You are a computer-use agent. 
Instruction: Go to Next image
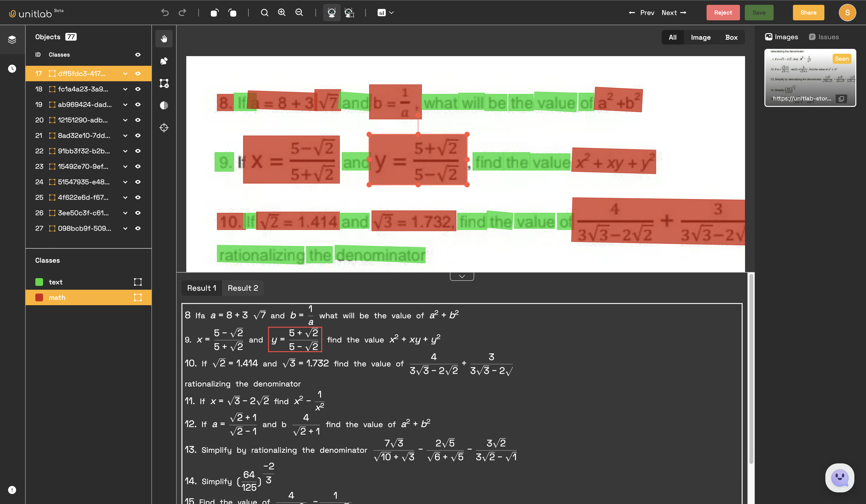click(x=674, y=13)
